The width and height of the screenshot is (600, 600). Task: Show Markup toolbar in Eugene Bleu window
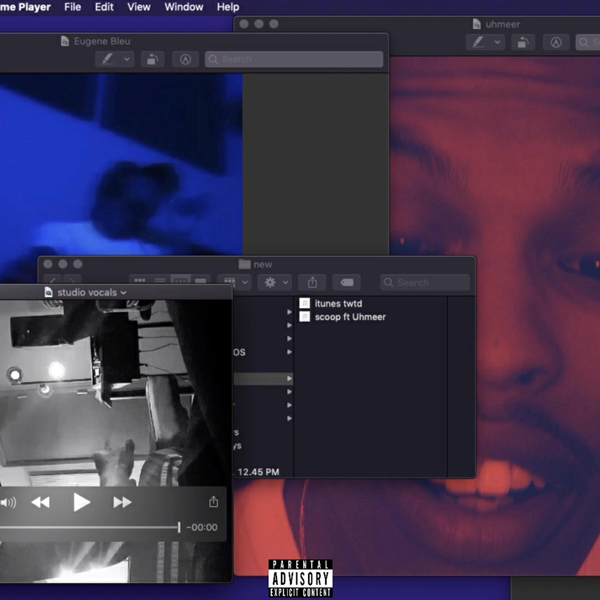tap(185, 59)
